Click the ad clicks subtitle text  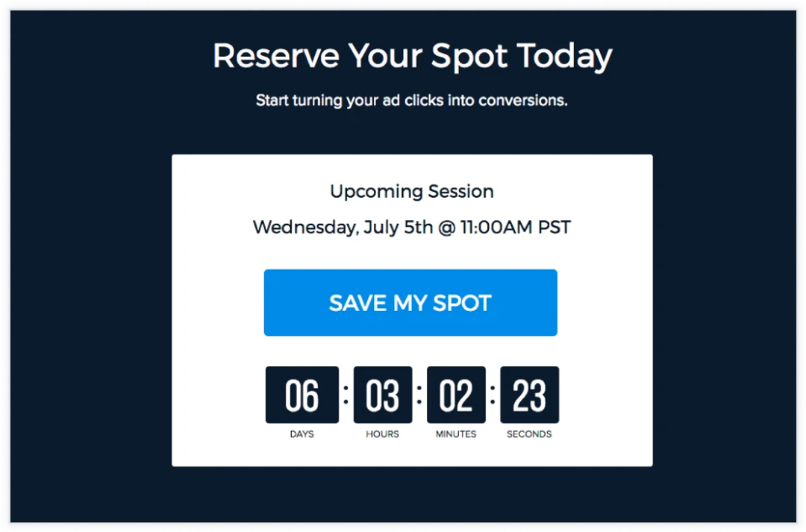(x=411, y=100)
